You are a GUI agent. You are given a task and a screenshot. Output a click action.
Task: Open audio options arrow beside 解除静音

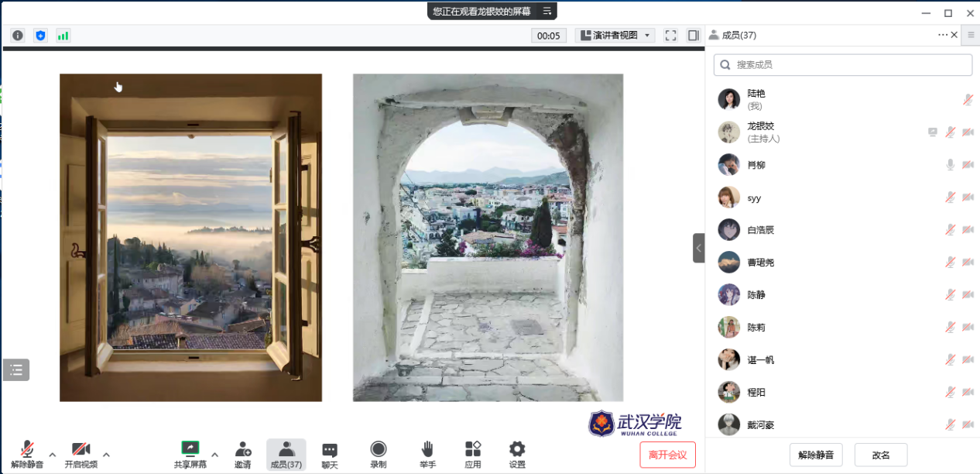tap(53, 455)
